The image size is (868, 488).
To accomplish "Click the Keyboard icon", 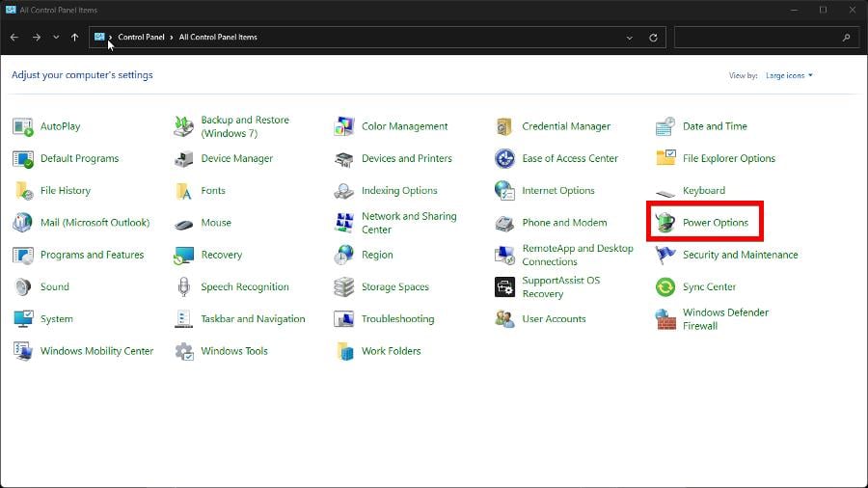I will pyautogui.click(x=665, y=193).
